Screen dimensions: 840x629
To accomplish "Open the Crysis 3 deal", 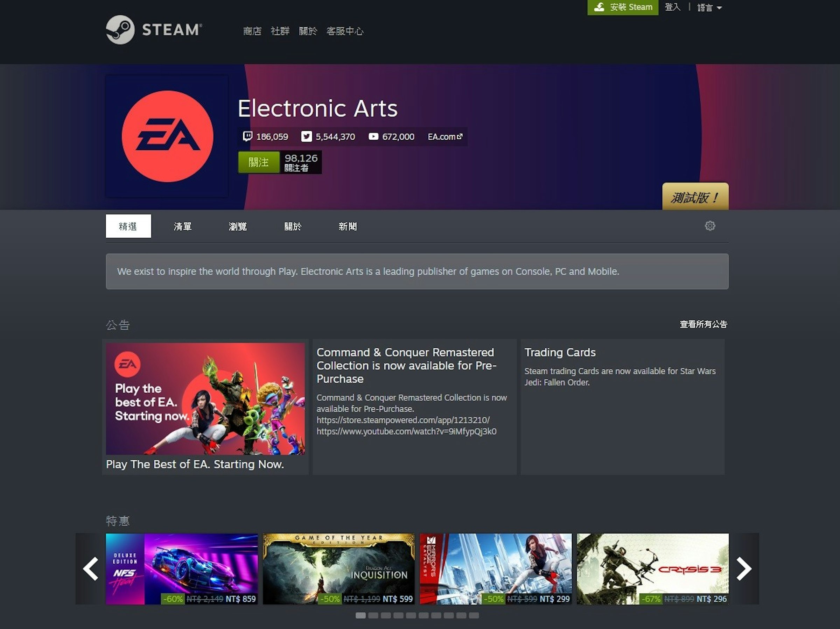I will tap(653, 568).
